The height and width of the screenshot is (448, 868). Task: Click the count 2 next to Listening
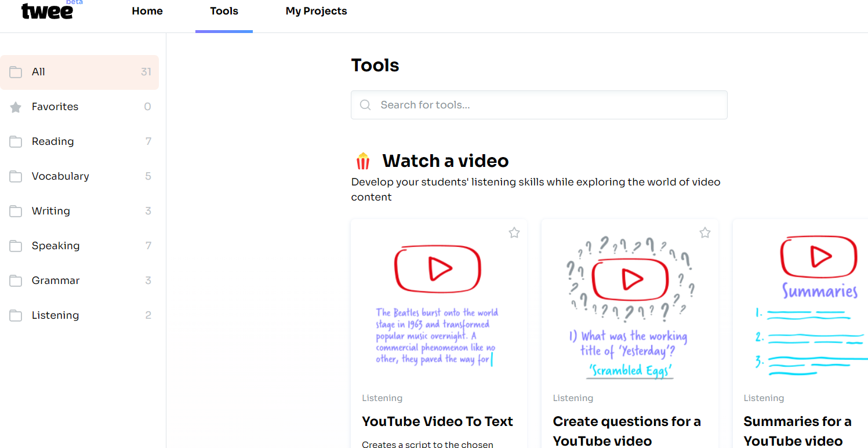point(148,315)
